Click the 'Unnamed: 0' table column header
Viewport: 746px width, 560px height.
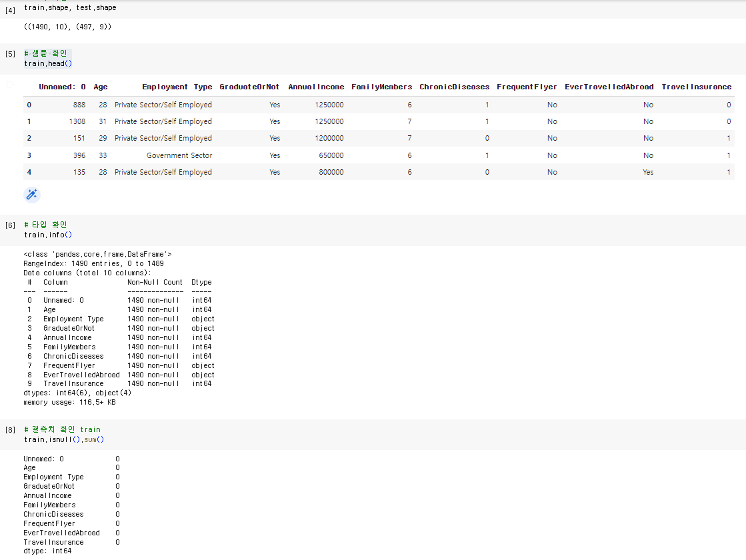point(62,87)
